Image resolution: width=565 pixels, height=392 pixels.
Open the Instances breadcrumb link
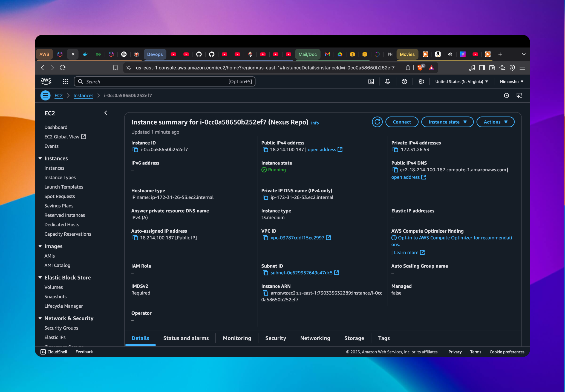tap(83, 96)
